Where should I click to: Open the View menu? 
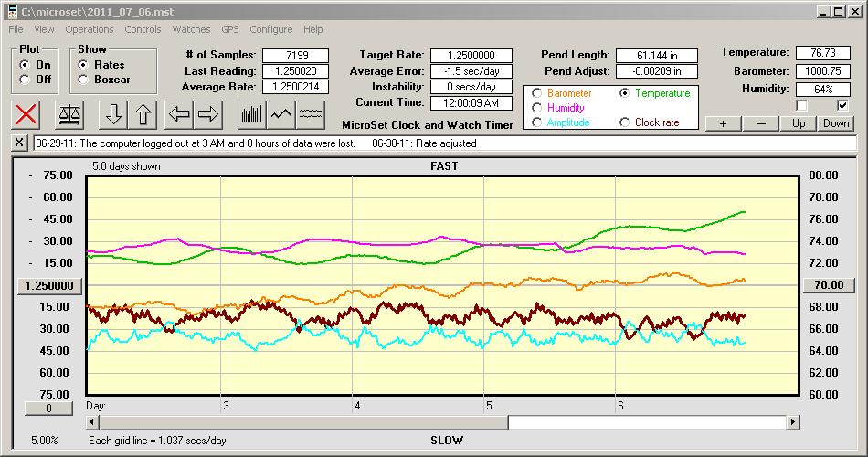click(x=44, y=29)
